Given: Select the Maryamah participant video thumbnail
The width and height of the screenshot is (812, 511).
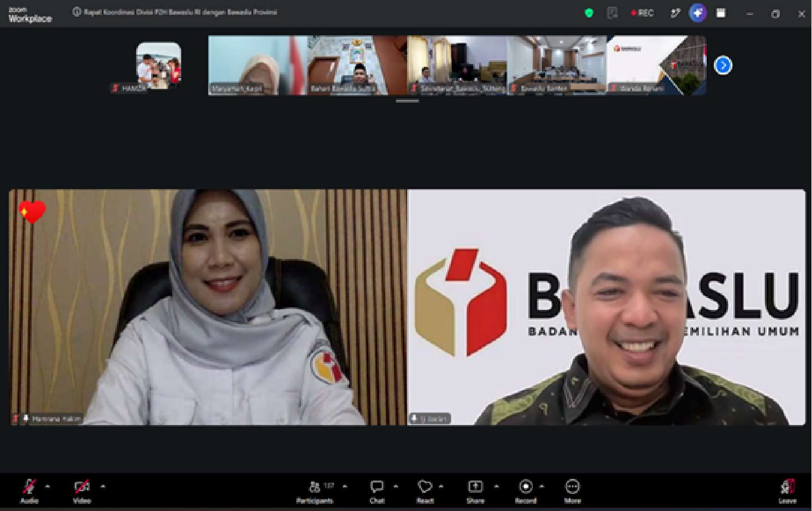Looking at the screenshot, I should click(x=258, y=65).
